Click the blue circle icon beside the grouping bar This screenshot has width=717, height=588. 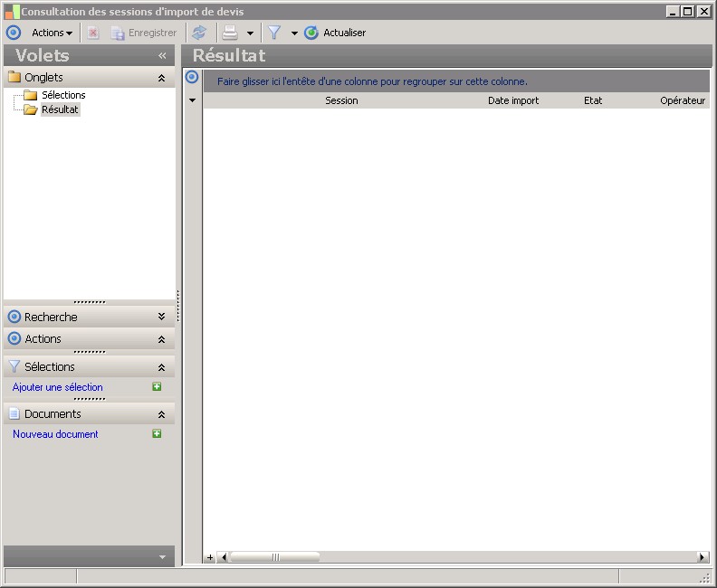click(192, 78)
